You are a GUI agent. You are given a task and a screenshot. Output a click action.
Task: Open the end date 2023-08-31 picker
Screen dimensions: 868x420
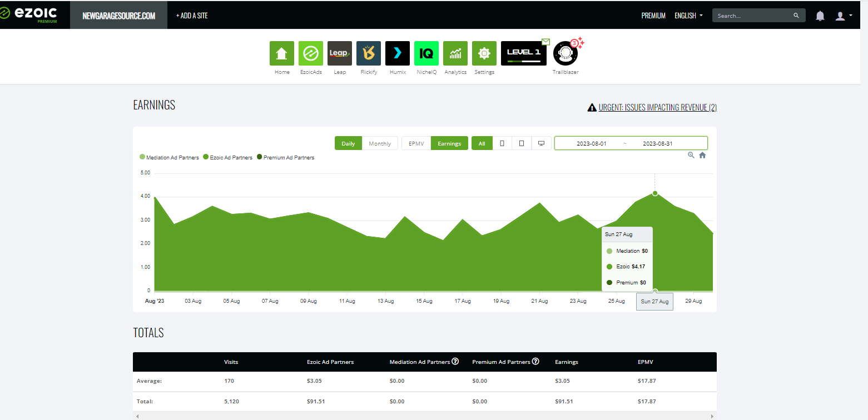point(658,143)
